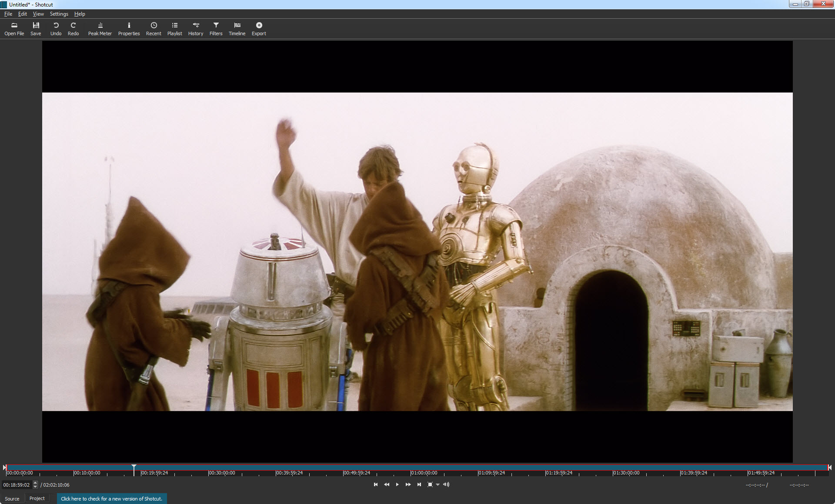The width and height of the screenshot is (835, 504).
Task: Toggle the player zoom button
Action: tap(430, 484)
